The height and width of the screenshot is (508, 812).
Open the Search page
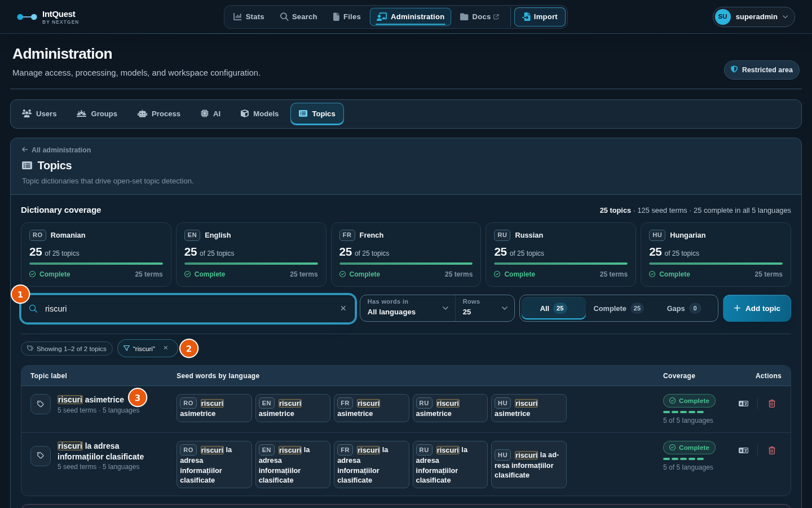pyautogui.click(x=299, y=17)
